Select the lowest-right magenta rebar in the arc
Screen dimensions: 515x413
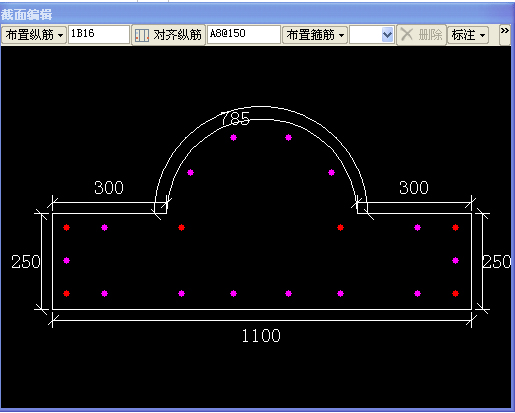pos(331,172)
